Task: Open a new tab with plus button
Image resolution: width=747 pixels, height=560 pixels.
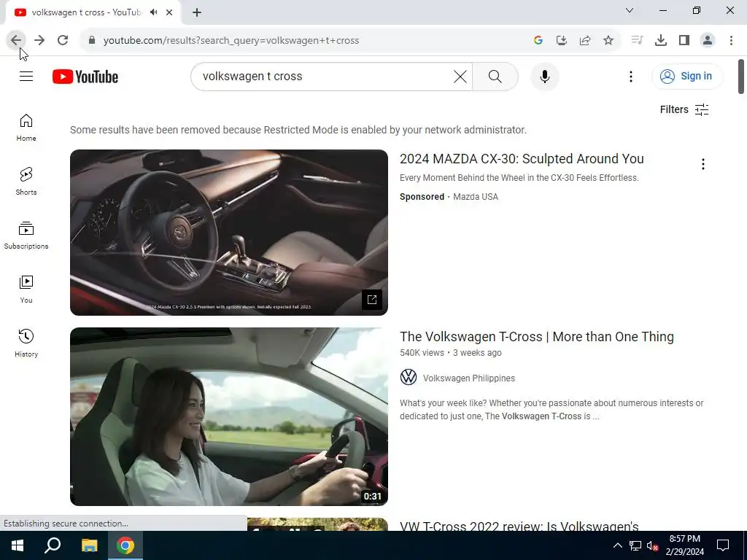Action: pos(197,12)
